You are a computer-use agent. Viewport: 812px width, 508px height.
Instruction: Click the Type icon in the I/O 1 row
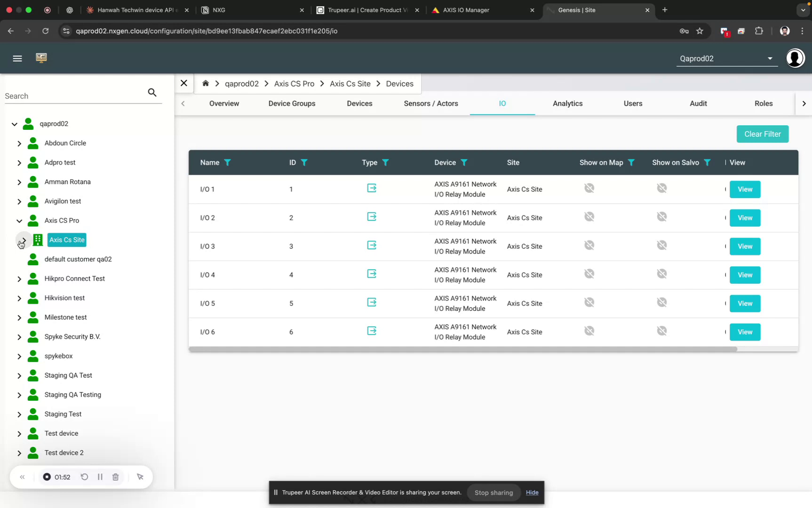pos(372,188)
